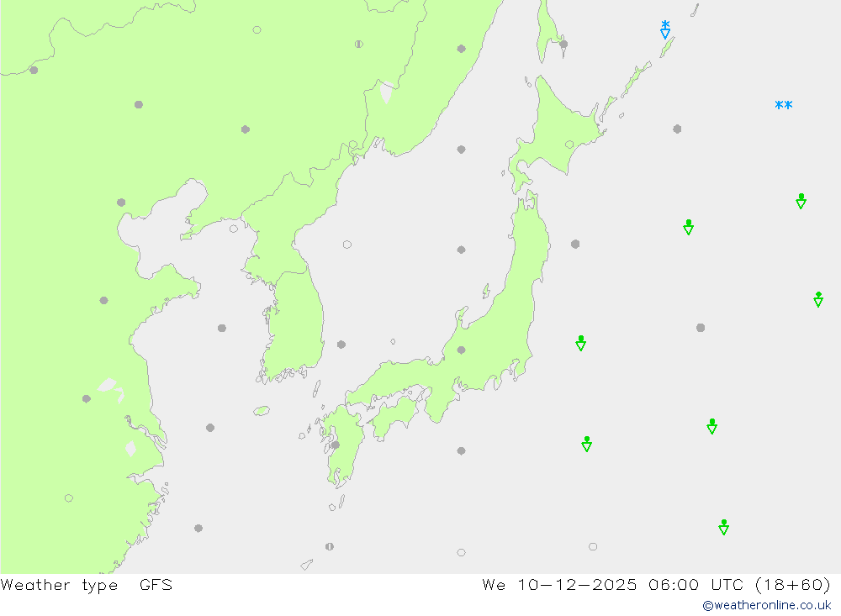This screenshot has height=616, width=841.
Task: Click the 'Weather type' label
Action: [x=59, y=585]
